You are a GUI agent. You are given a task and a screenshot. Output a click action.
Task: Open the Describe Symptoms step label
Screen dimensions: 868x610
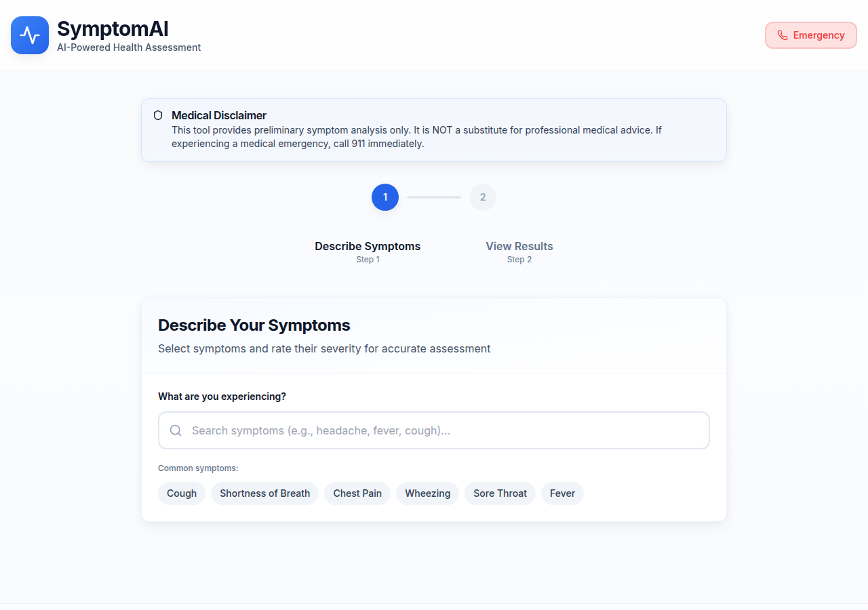pos(368,247)
